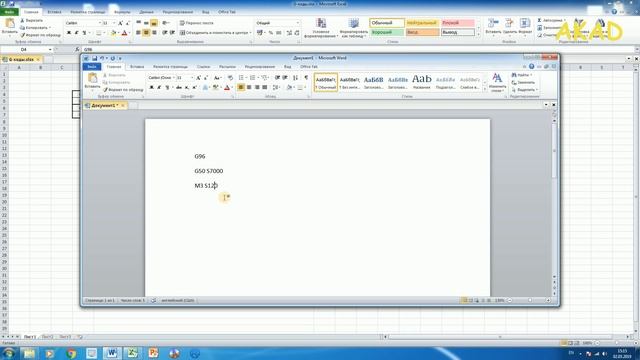
Task: Open Word File tab
Action: [x=92, y=67]
